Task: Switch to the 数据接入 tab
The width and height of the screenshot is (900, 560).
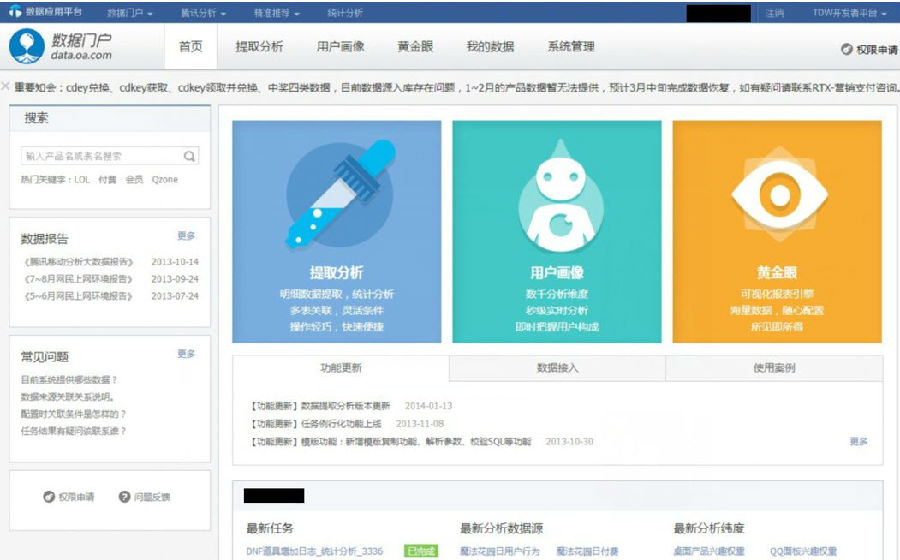Action: pyautogui.click(x=557, y=368)
